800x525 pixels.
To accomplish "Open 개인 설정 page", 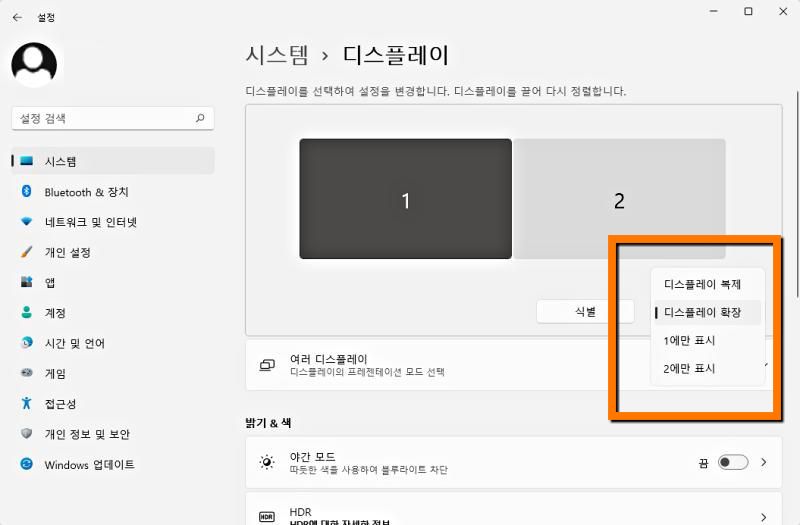I will tap(113, 252).
